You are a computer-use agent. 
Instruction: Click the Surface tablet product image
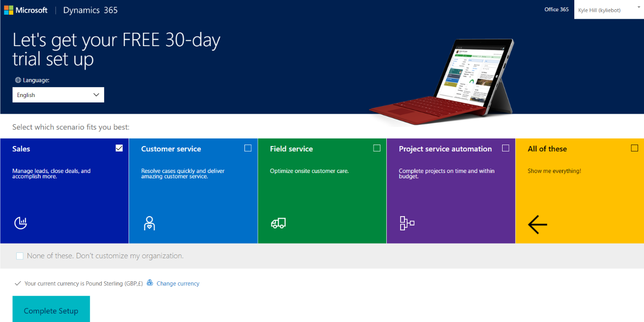pyautogui.click(x=442, y=82)
